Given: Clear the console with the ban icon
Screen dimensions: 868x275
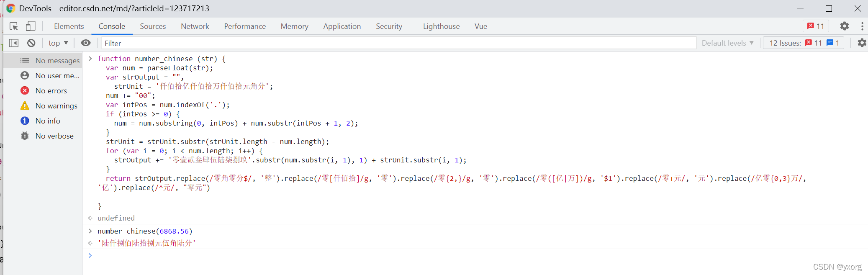Looking at the screenshot, I should click(x=31, y=43).
